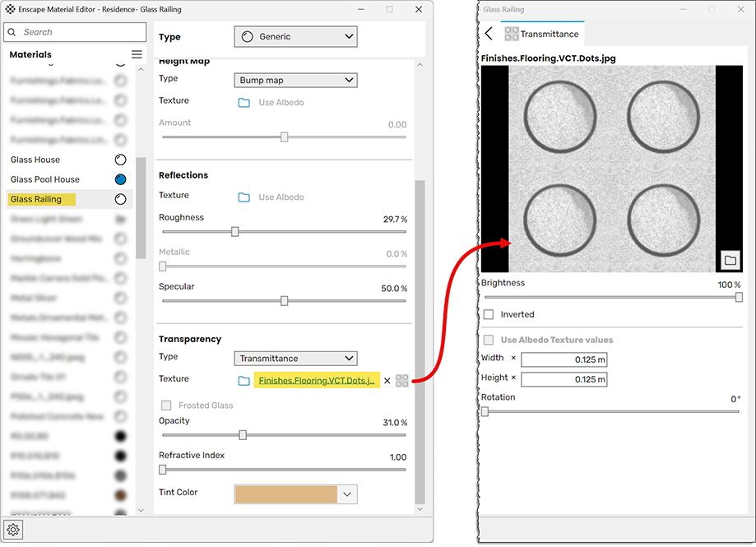Image resolution: width=756 pixels, height=547 pixels.
Task: Click the Transparency texture folder icon
Action: [x=243, y=381]
